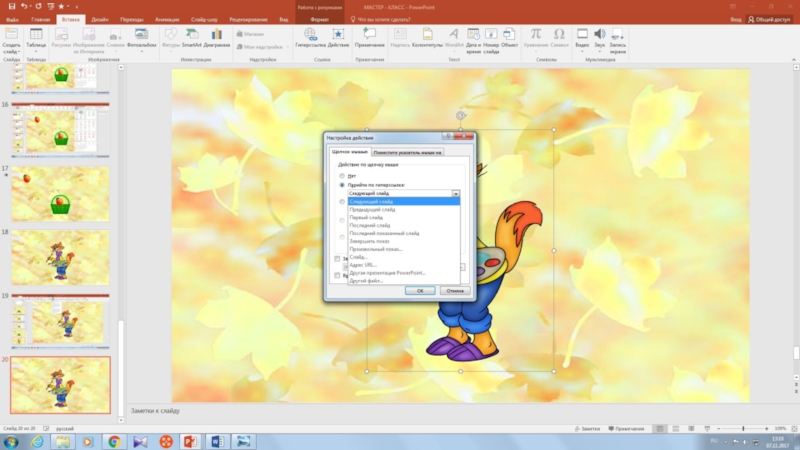Image resolution: width=800 pixels, height=450 pixels.
Task: Open the Переходы ribbon tab
Action: pos(131,19)
